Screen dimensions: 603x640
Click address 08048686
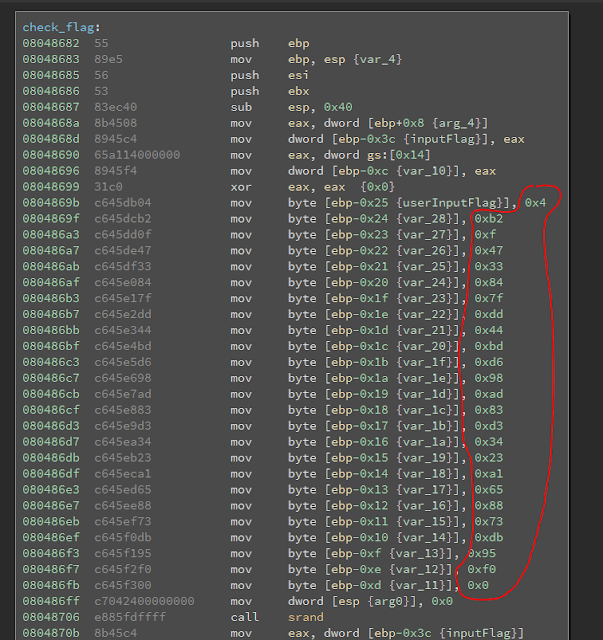(51, 91)
